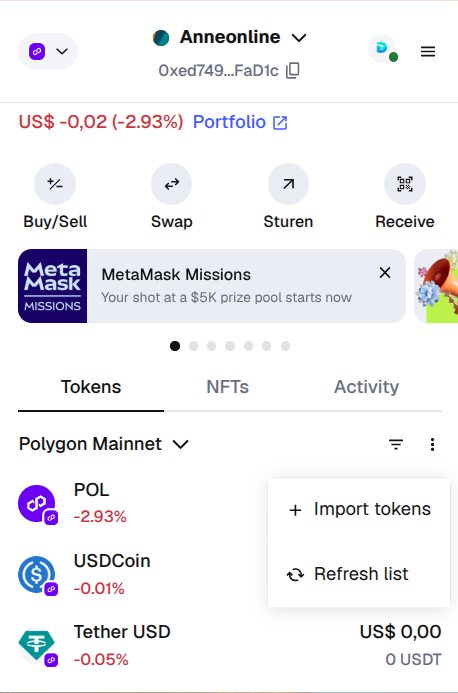Open the Anneonline account dropdown
458x693 pixels.
(x=229, y=38)
